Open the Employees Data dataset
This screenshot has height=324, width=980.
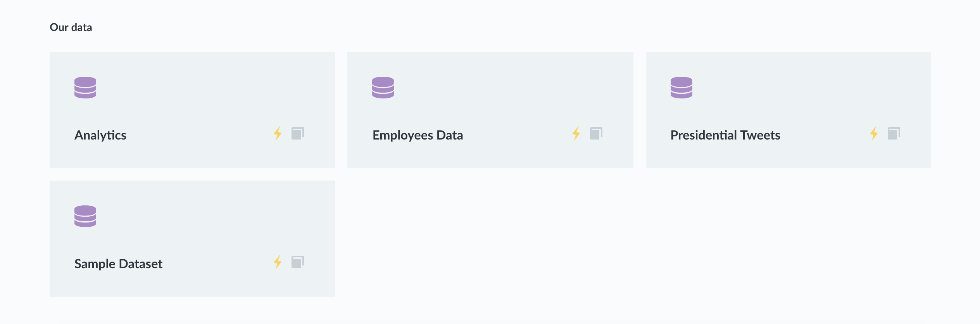(418, 135)
